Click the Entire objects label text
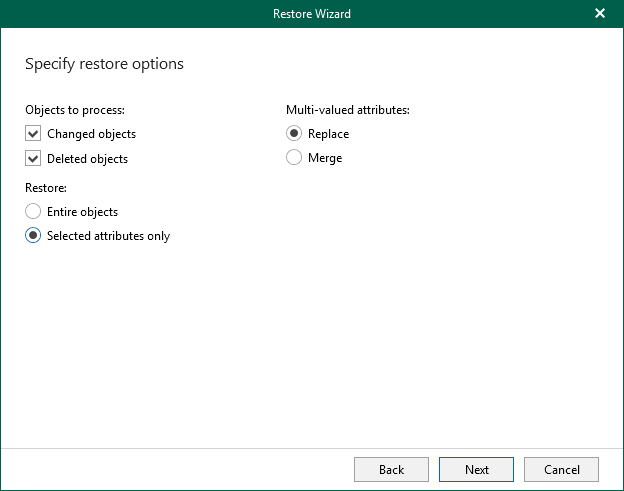This screenshot has height=491, width=624. tap(82, 212)
